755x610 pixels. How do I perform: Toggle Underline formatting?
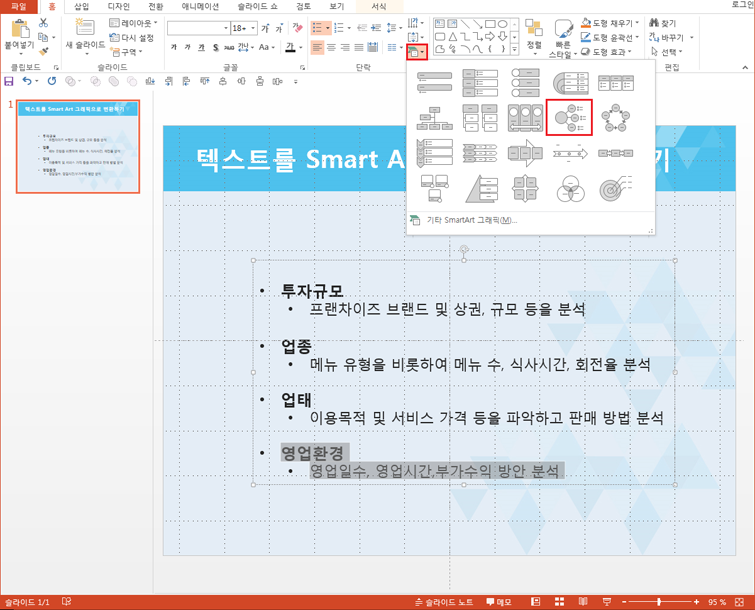[x=202, y=47]
